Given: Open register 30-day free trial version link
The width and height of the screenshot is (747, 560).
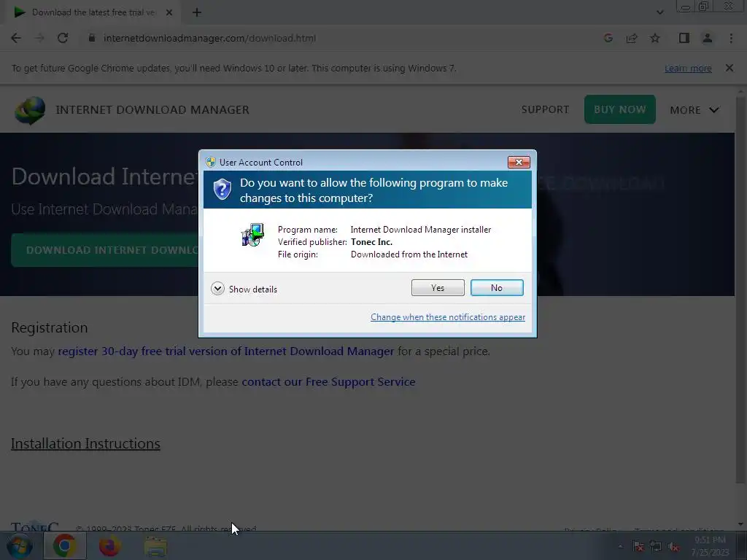Looking at the screenshot, I should [x=226, y=351].
